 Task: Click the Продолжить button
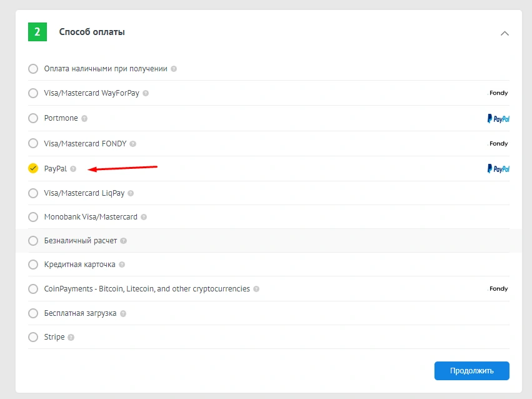(471, 370)
